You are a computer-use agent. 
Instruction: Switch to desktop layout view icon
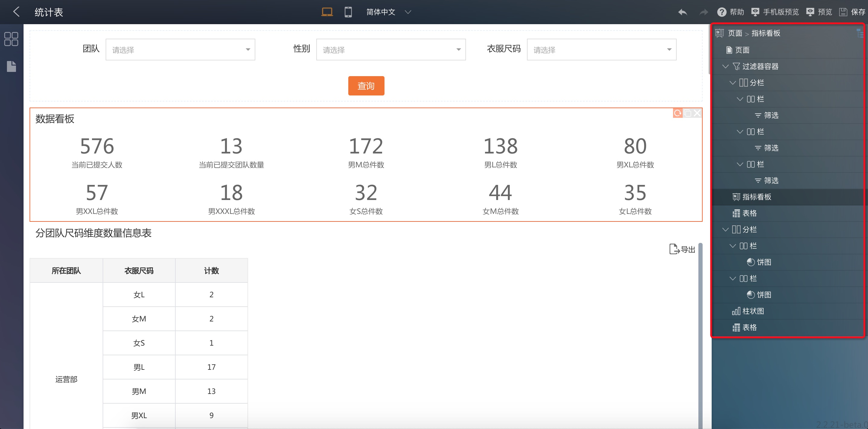tap(327, 12)
